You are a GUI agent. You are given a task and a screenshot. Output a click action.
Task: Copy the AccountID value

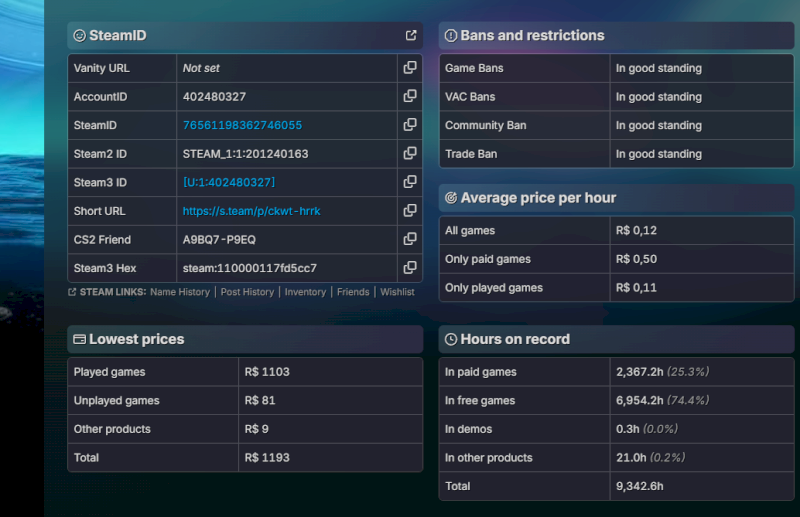(x=410, y=96)
